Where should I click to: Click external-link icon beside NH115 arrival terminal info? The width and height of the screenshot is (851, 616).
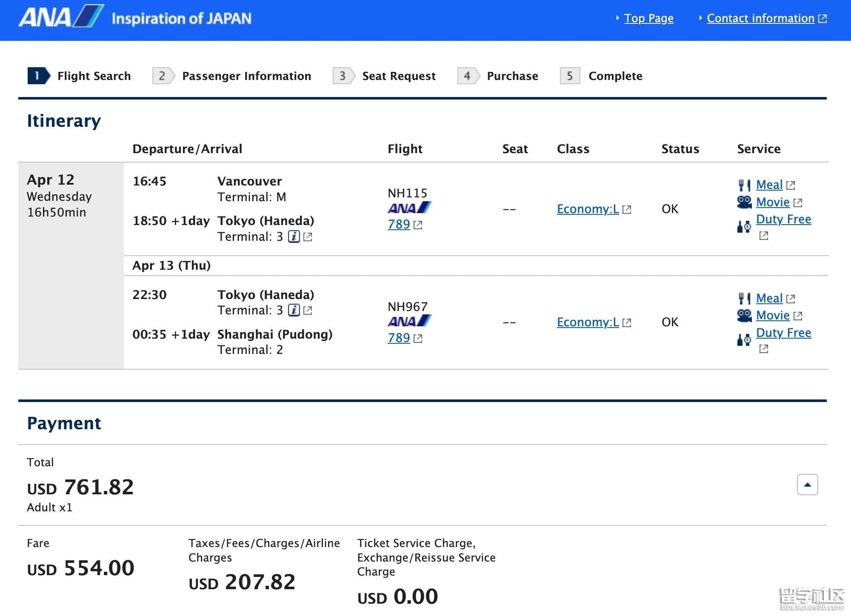tap(308, 237)
